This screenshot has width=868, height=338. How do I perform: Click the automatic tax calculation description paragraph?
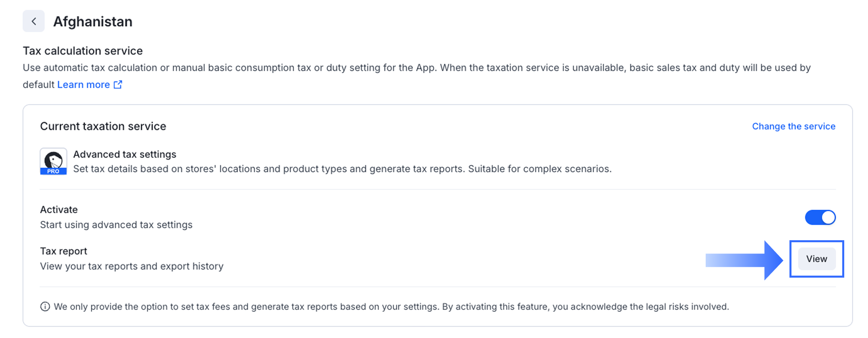click(416, 68)
